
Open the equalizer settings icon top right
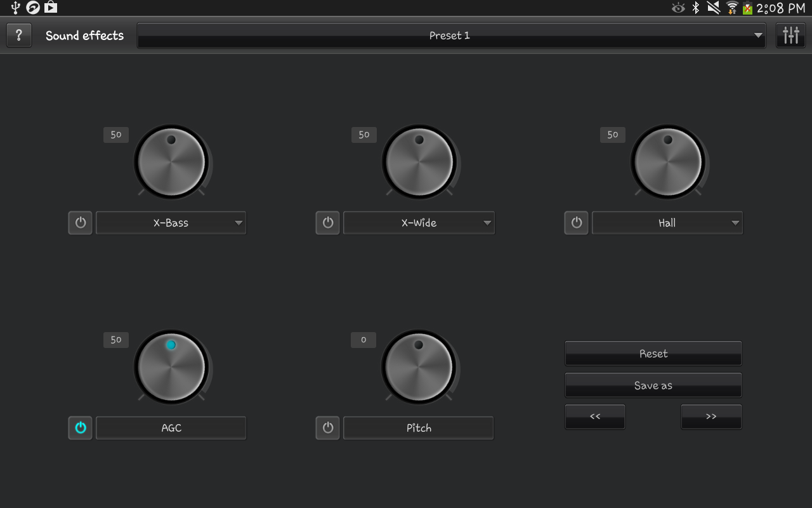click(790, 35)
